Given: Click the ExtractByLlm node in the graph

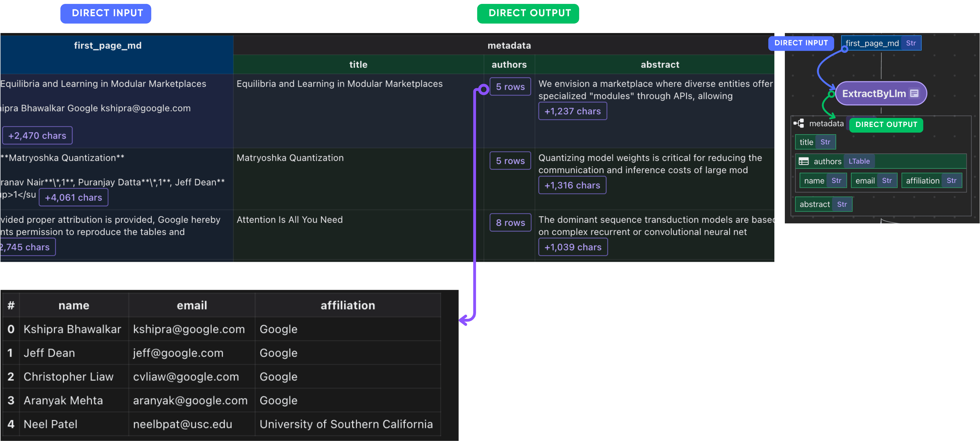Looking at the screenshot, I should [x=874, y=94].
